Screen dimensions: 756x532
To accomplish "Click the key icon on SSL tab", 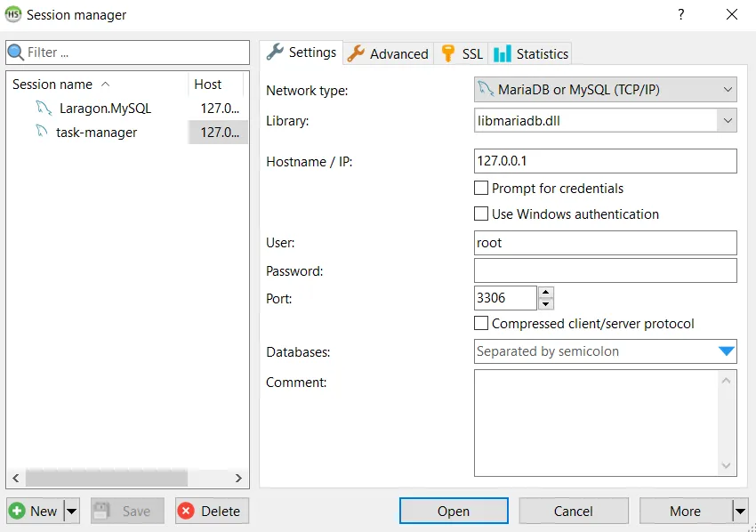I will tap(448, 53).
